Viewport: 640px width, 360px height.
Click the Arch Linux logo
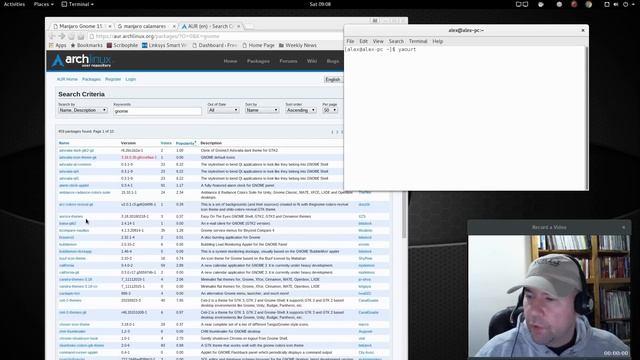click(81, 61)
